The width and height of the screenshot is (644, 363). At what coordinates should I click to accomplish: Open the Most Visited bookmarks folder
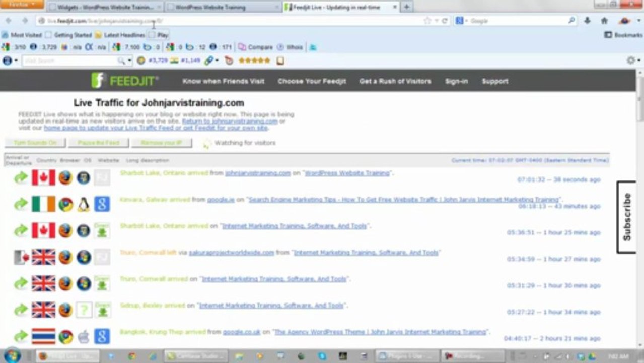[22, 35]
